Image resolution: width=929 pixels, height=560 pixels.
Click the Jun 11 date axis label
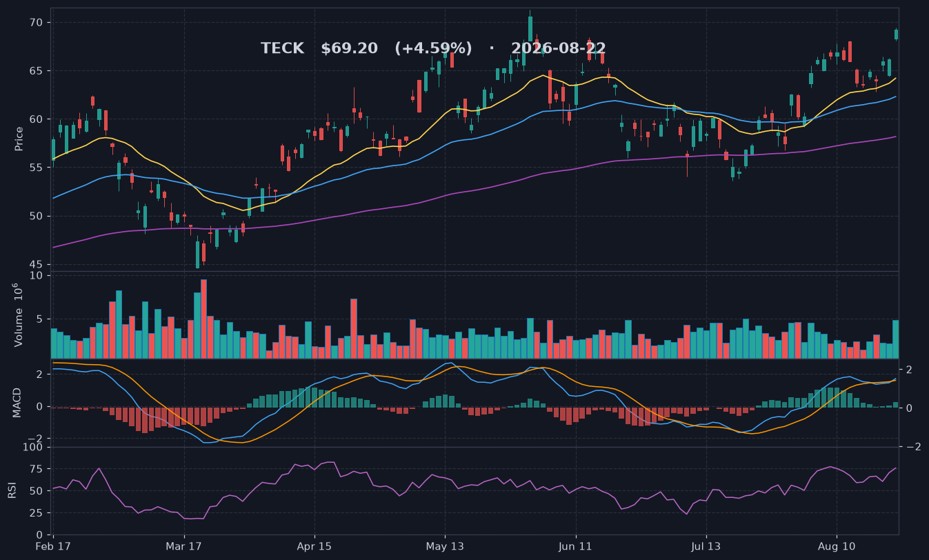(x=575, y=546)
